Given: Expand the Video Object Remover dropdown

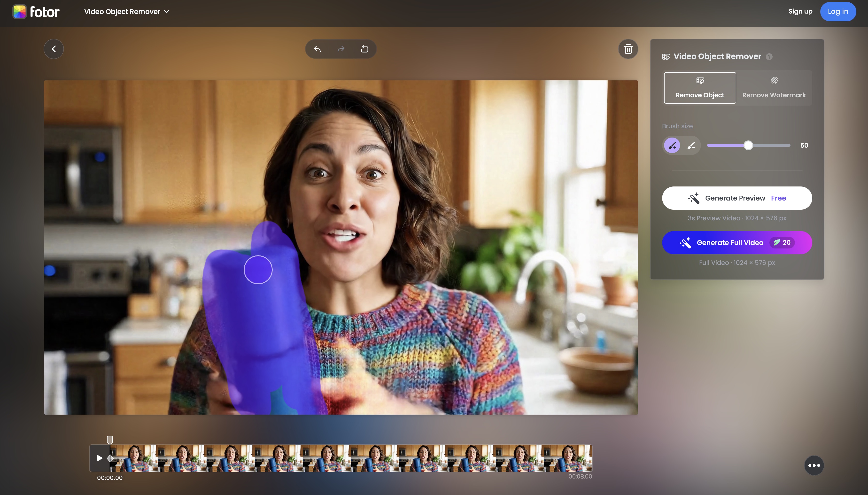Looking at the screenshot, I should 126,12.
